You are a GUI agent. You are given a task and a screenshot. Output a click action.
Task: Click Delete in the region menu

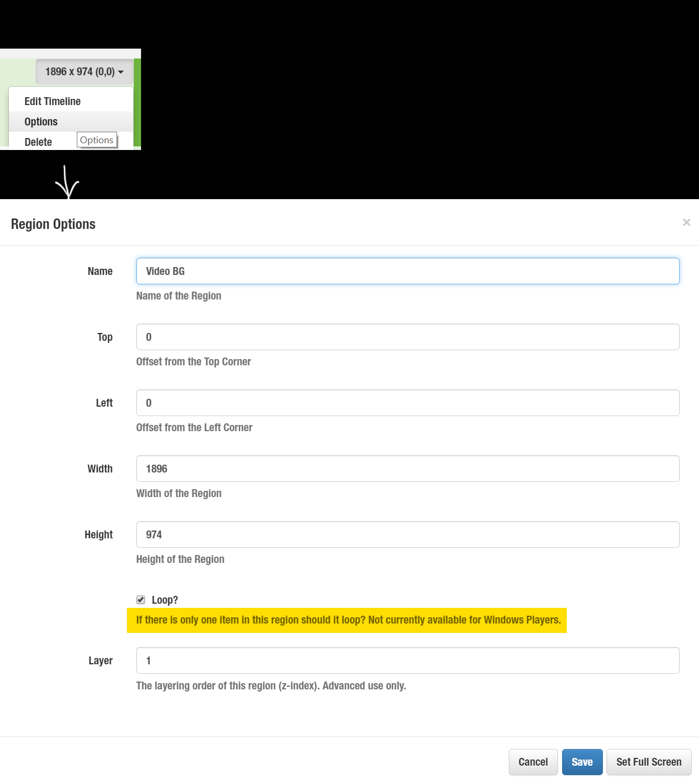tap(38, 142)
